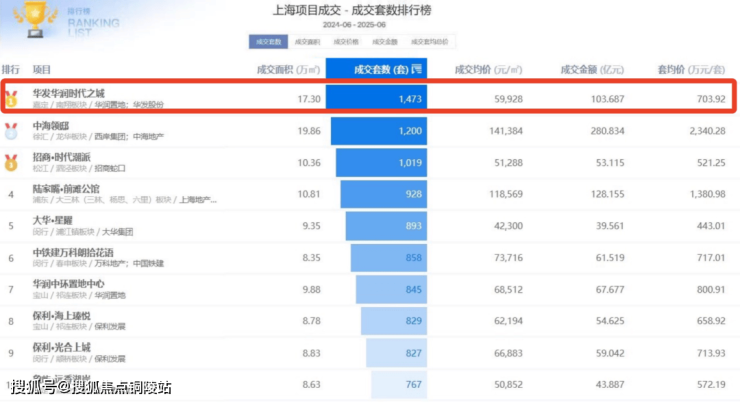
Task: Click the 827 units bar
Action: tap(396, 353)
